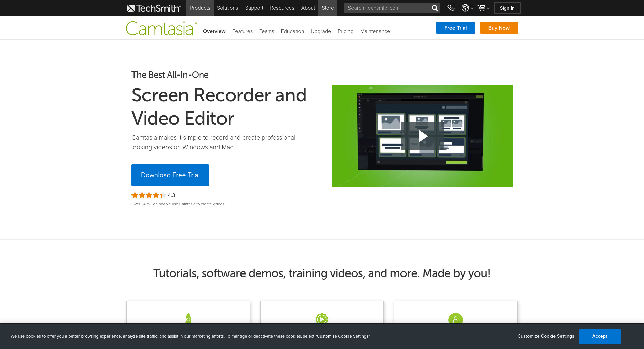Click the Download Free Trial button
The image size is (644, 349).
[x=170, y=175]
